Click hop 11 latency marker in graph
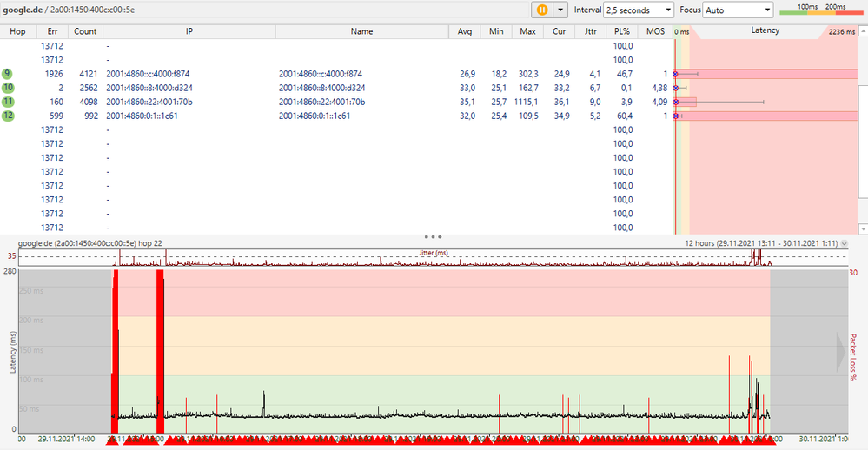 point(676,102)
